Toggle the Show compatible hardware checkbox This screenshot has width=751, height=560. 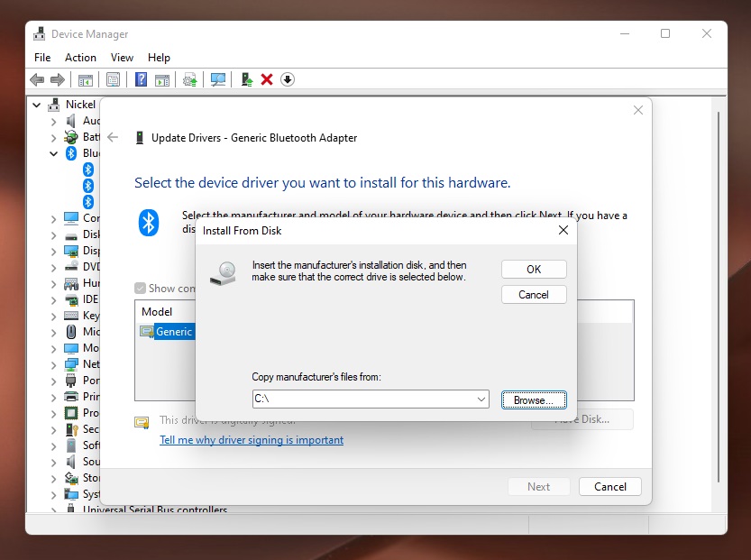pos(140,289)
